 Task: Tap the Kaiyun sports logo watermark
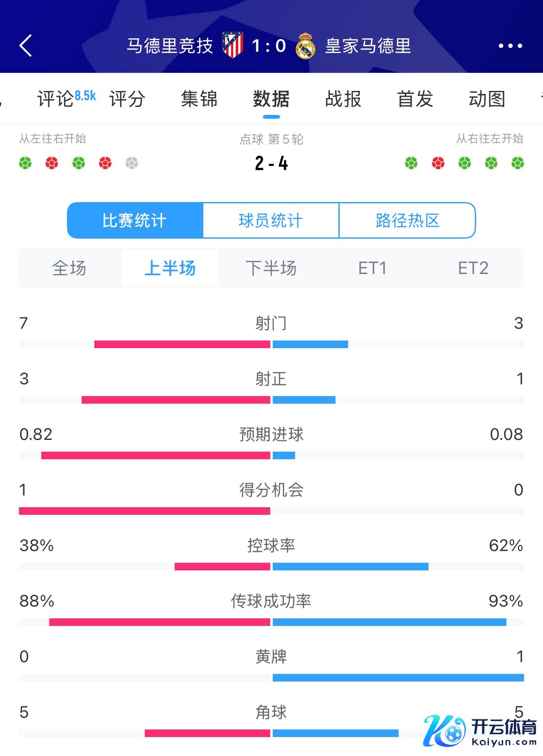click(480, 730)
